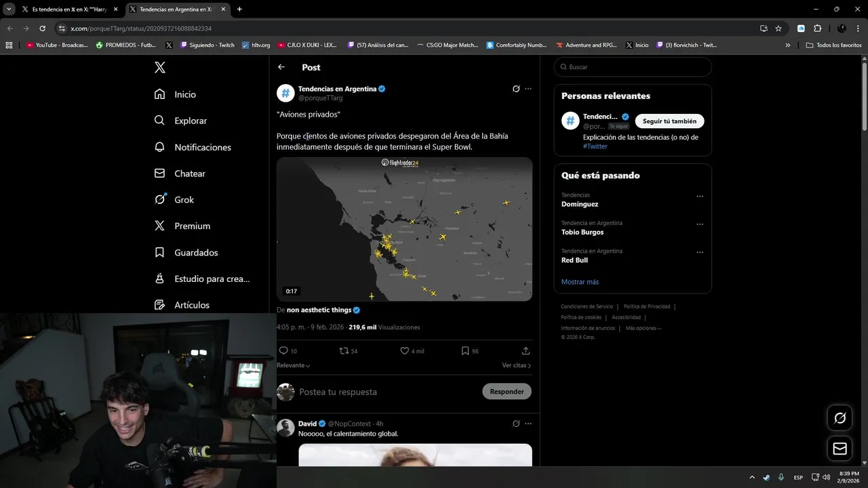This screenshot has height=488, width=868.
Task: Open Artículos in the sidebar
Action: pyautogui.click(x=182, y=305)
